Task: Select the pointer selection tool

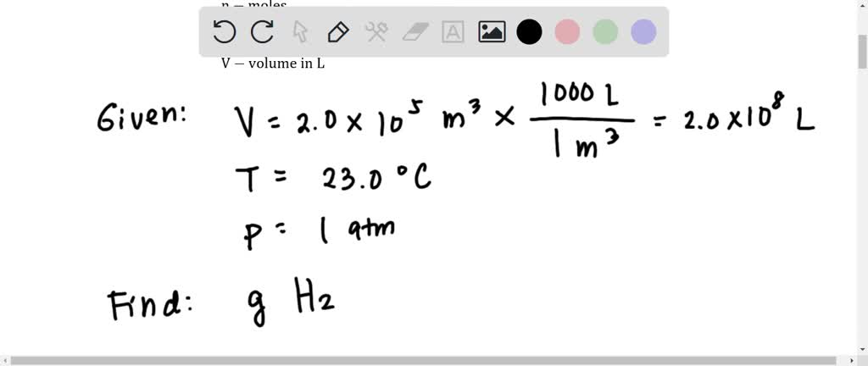Action: pos(300,32)
